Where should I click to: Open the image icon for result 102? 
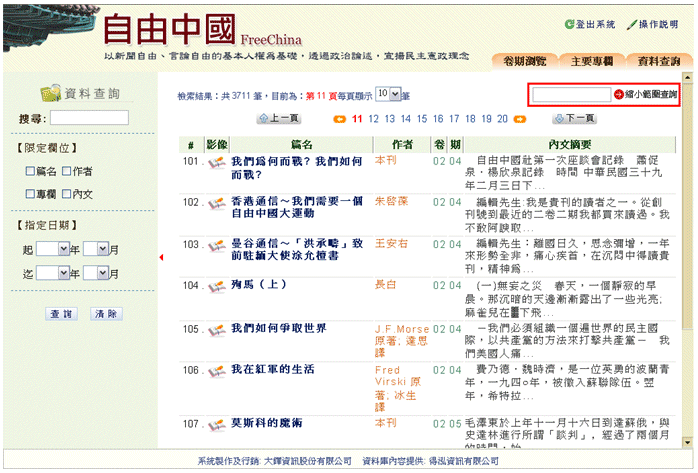pos(217,203)
